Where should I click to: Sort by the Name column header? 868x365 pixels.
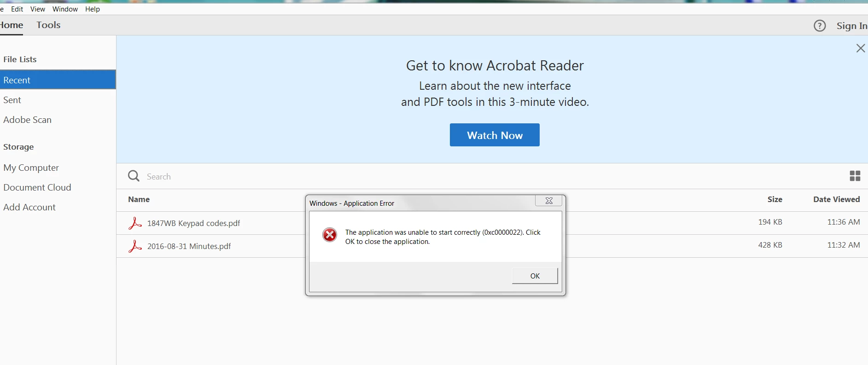[139, 199]
